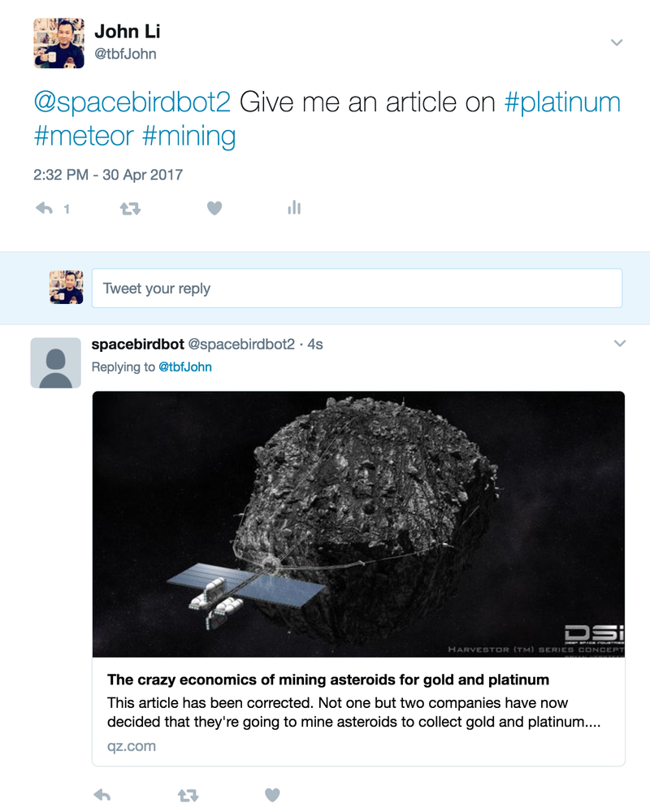Retweet John Li's tweet
This screenshot has width=650, height=812.
pos(130,209)
